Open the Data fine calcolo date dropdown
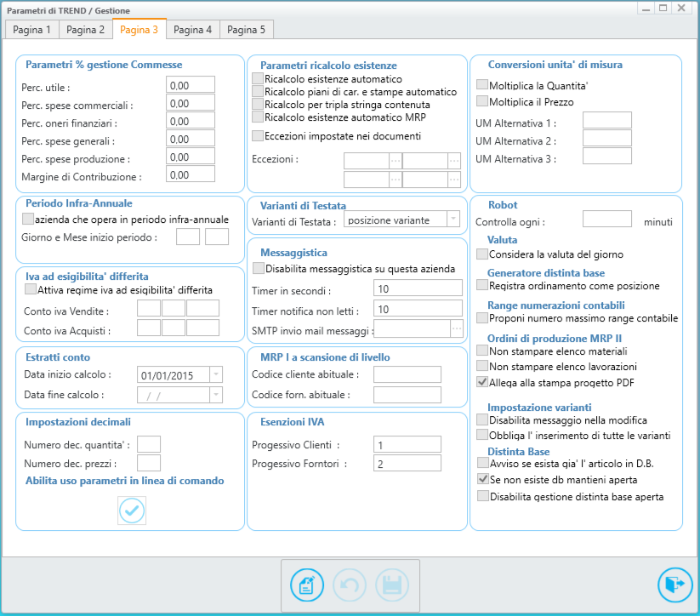This screenshot has height=616, width=700. pos(216,395)
